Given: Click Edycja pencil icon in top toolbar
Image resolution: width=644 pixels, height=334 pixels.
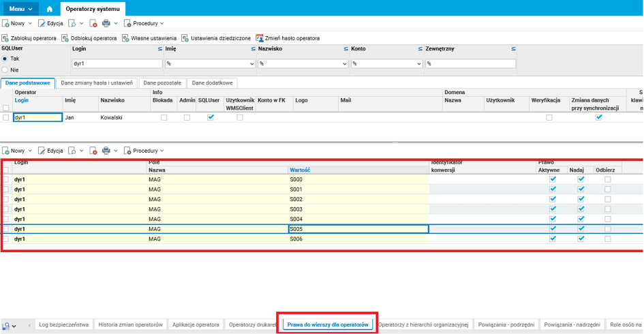Looking at the screenshot, I should point(42,23).
